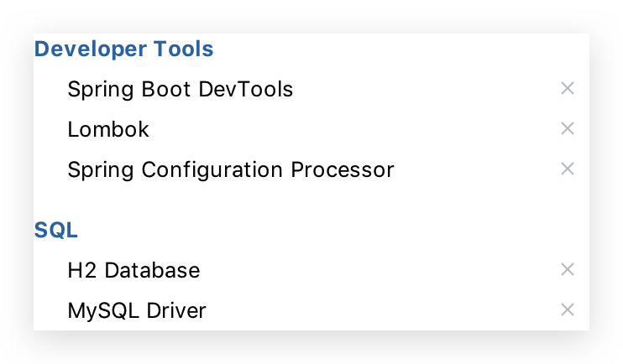Click the X icon beside Lombok

click(x=568, y=128)
